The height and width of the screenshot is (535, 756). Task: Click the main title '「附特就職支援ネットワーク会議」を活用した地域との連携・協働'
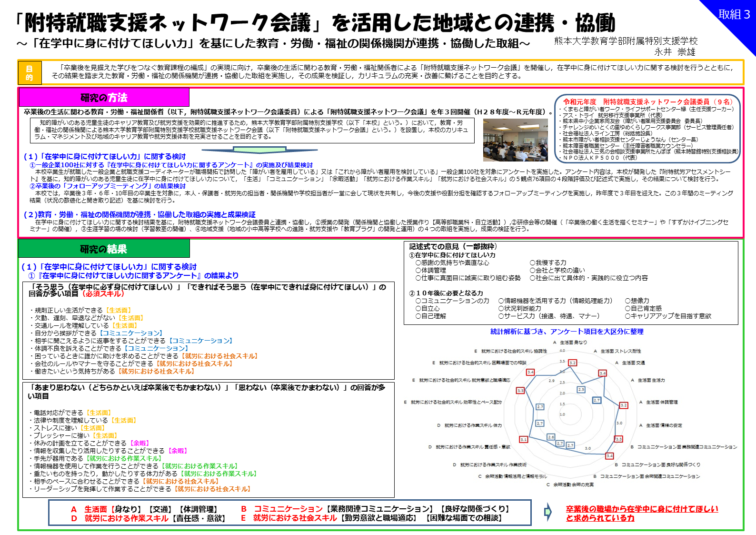(x=314, y=22)
